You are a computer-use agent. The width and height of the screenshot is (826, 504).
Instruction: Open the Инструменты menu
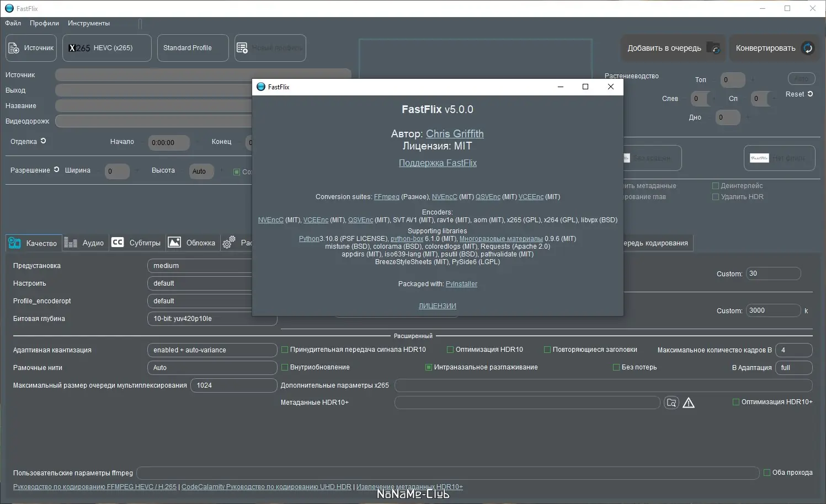pos(89,23)
